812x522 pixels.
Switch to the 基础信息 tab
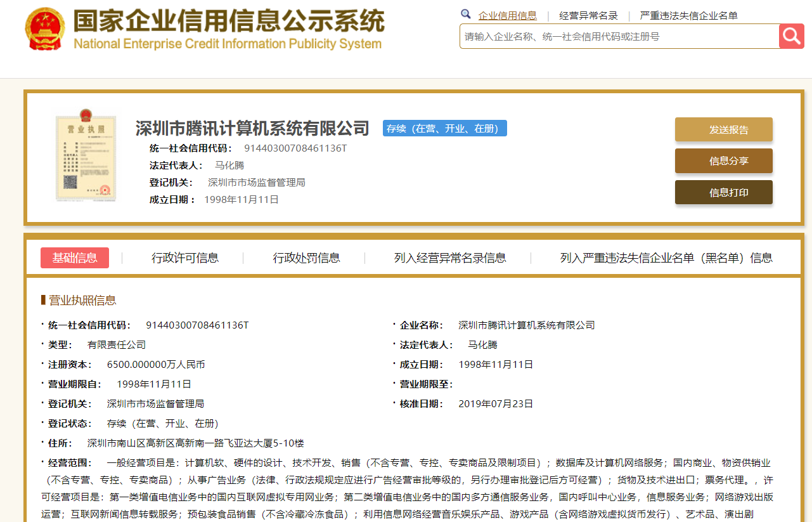75,258
